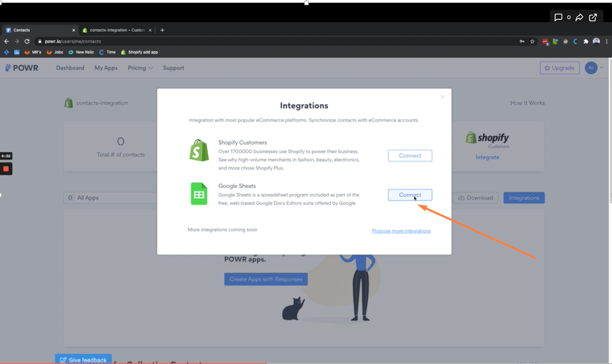The height and width of the screenshot is (364, 612).
Task: Open the All Apps filter dropdown
Action: point(110,198)
